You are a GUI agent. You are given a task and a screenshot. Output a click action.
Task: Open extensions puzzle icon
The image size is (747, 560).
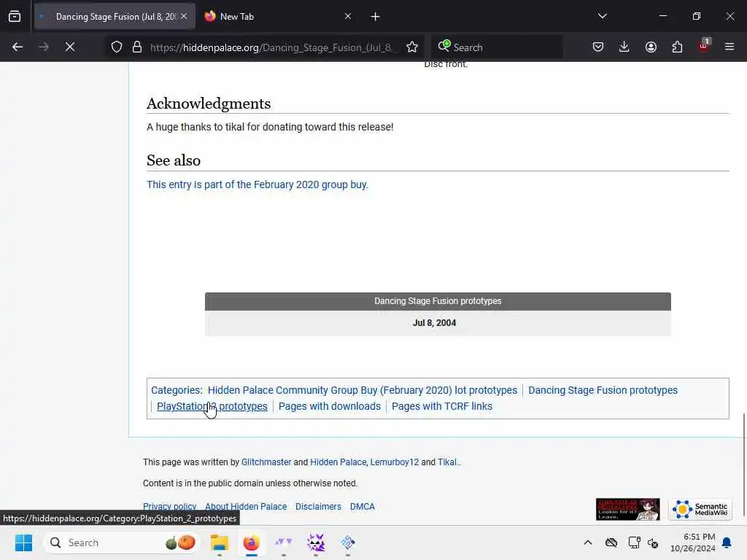pos(677,47)
